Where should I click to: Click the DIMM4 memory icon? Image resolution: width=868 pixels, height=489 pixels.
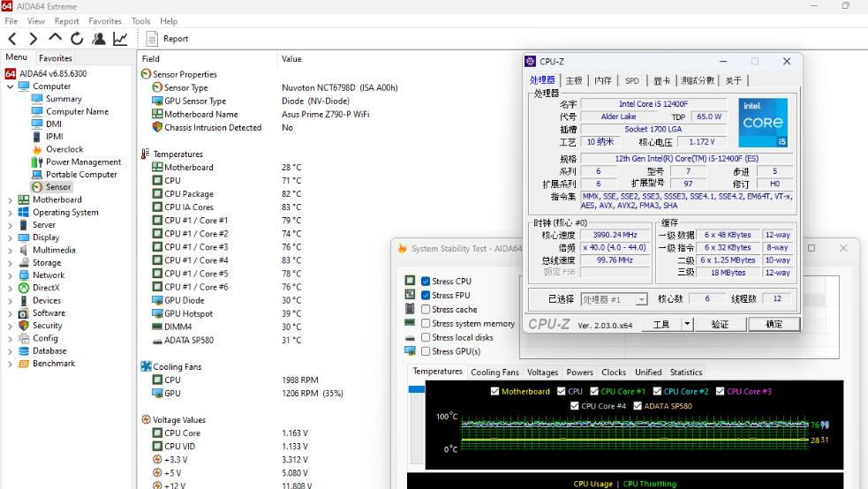point(157,327)
